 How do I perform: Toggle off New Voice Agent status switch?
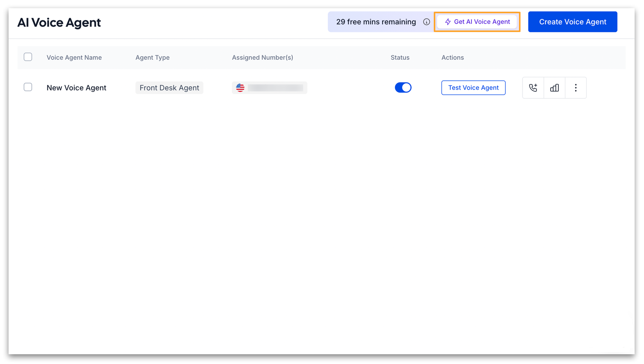(x=403, y=87)
